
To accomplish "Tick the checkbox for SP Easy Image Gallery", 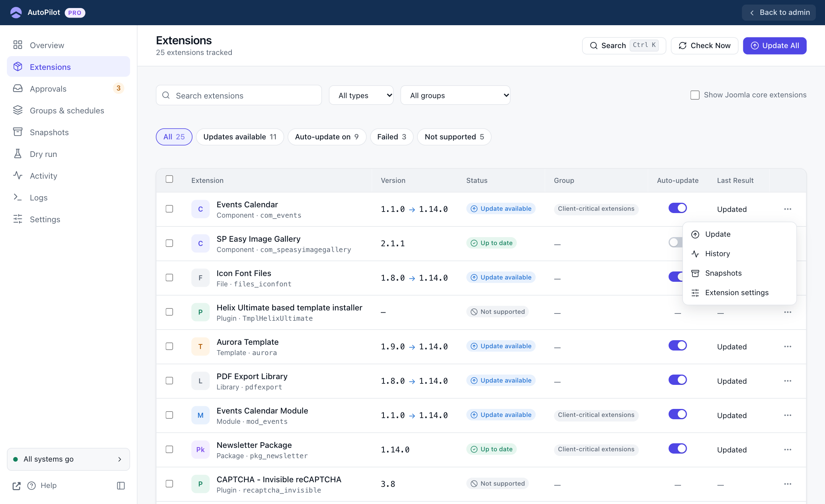I will 169,243.
